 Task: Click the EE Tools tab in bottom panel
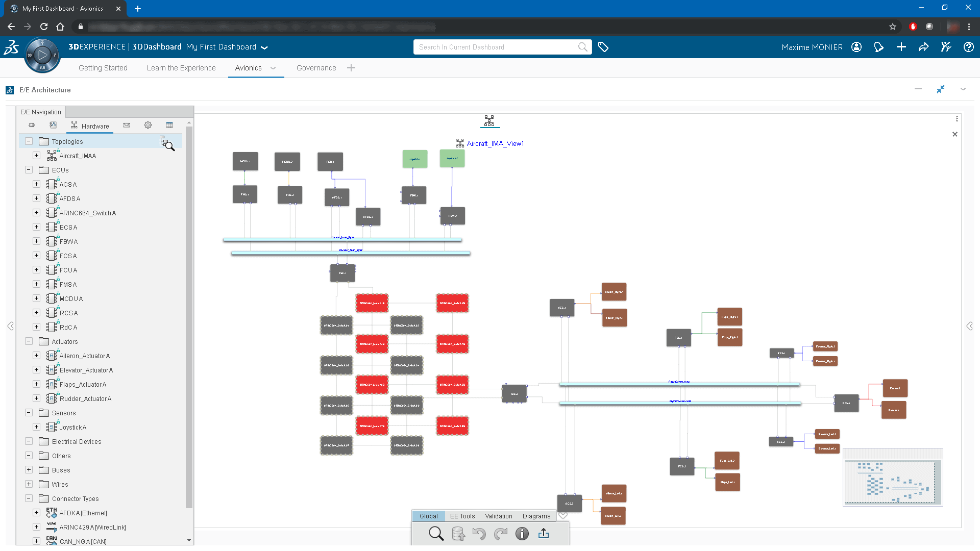(462, 515)
